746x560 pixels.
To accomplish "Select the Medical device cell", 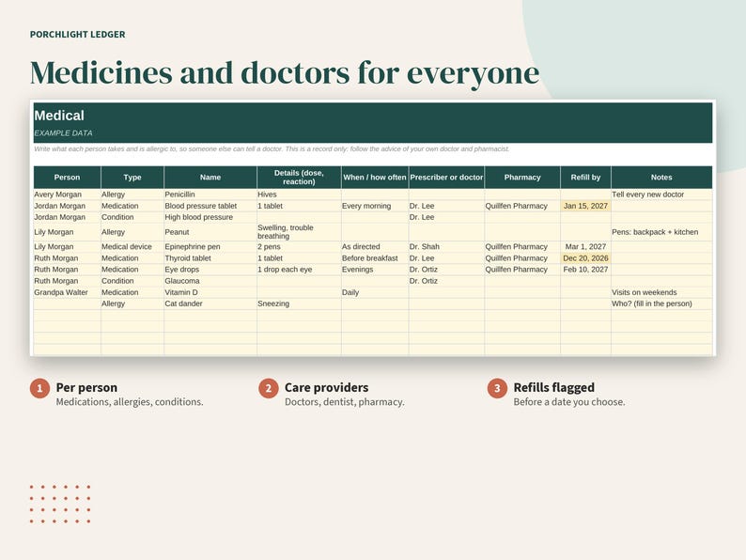I will click(x=132, y=247).
